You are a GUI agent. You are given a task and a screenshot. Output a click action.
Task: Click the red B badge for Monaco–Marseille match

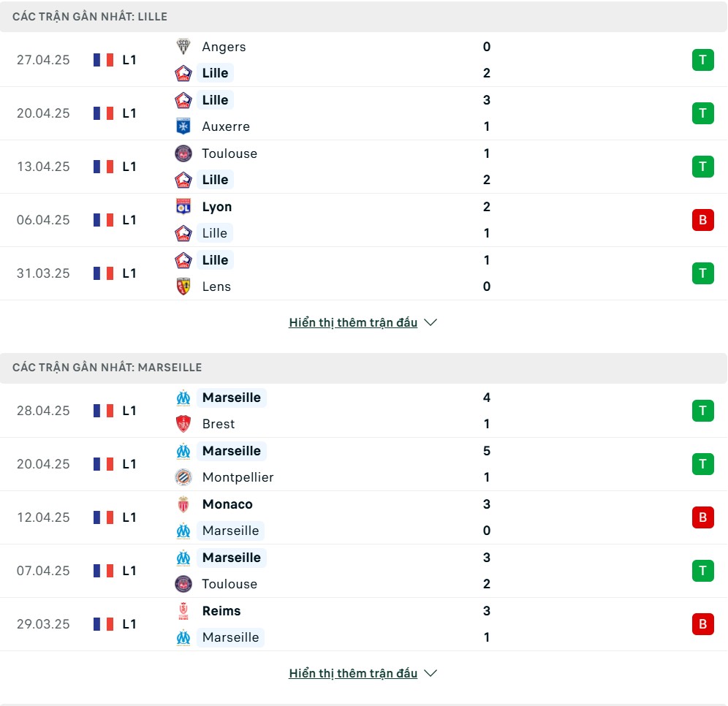(x=702, y=517)
